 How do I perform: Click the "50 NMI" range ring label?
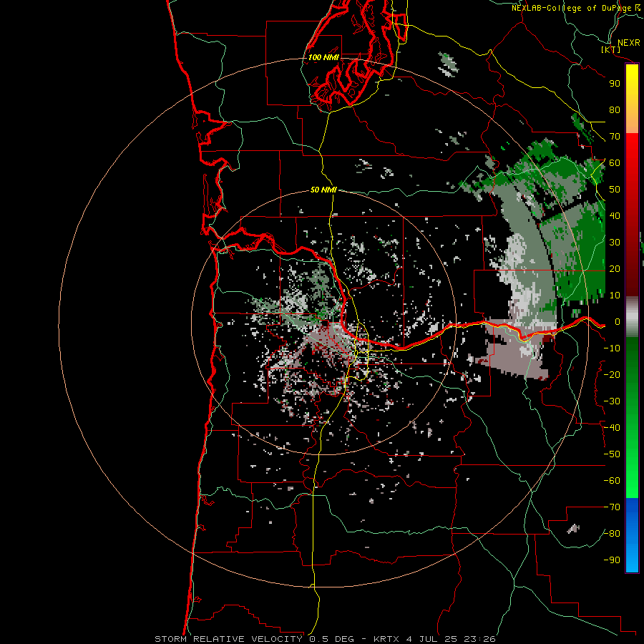(x=323, y=190)
